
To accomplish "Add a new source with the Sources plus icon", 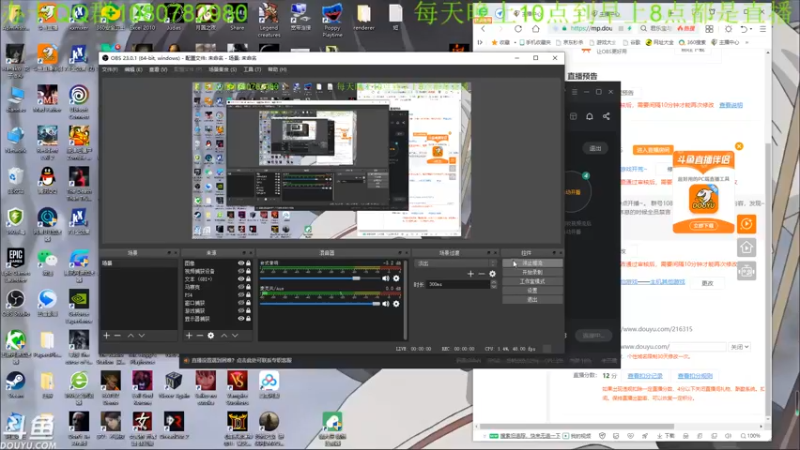I will coord(189,335).
